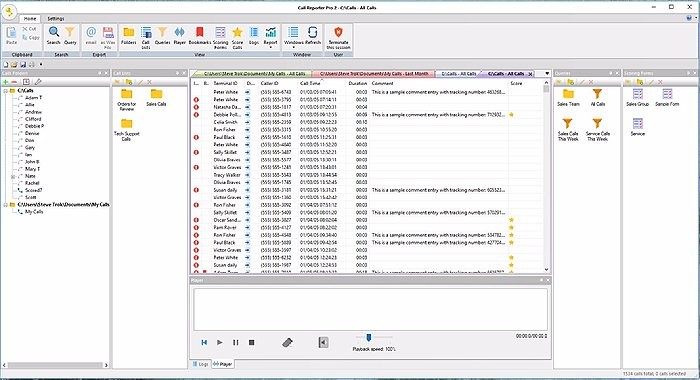Open the Sales Group scoring form

638,97
